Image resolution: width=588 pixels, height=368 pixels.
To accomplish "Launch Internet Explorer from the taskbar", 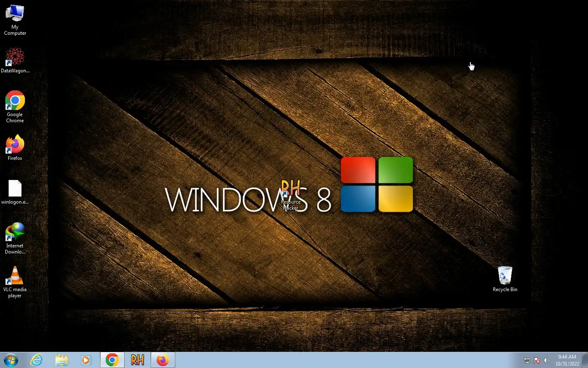I will click(x=36, y=360).
